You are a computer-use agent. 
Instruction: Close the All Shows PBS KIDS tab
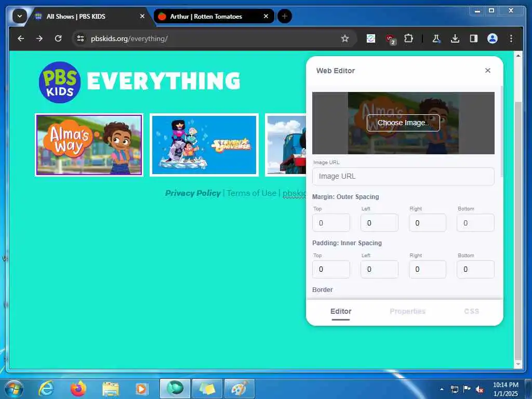coord(142,16)
